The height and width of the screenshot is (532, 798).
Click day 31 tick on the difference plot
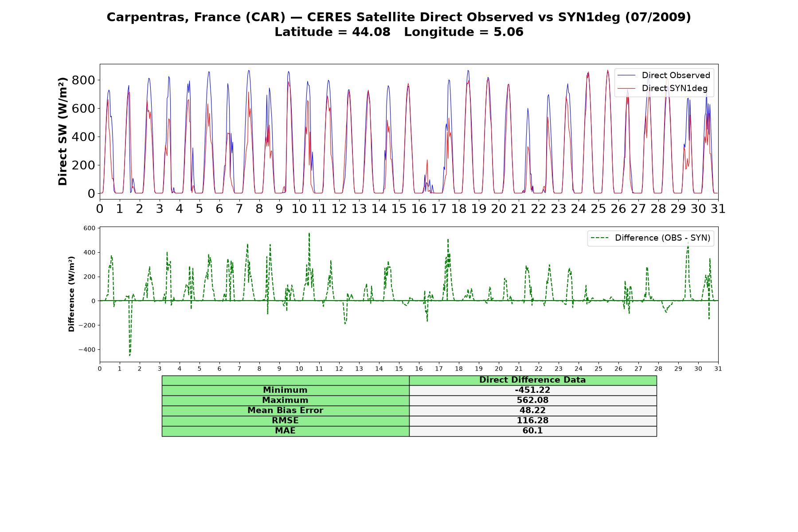pos(718,369)
